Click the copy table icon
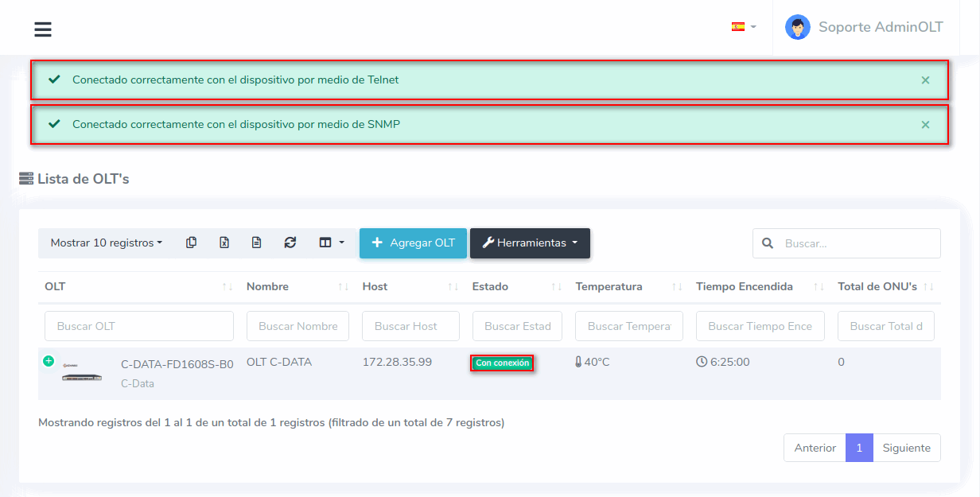Screen dimensions: 980x497 pos(191,243)
